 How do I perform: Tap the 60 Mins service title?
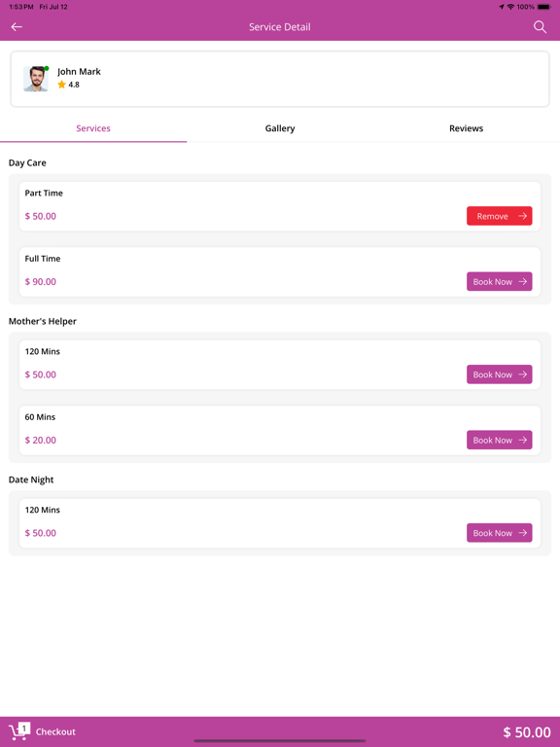(x=40, y=417)
